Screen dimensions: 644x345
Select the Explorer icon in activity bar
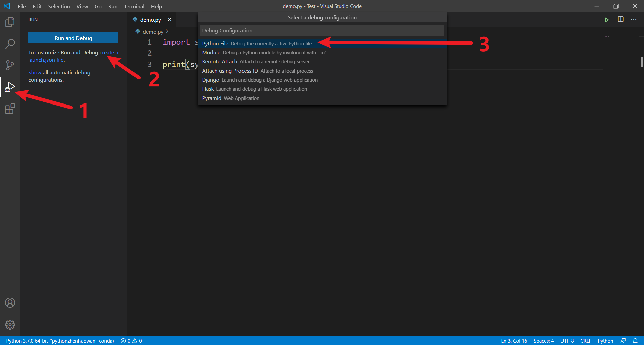pos(10,22)
